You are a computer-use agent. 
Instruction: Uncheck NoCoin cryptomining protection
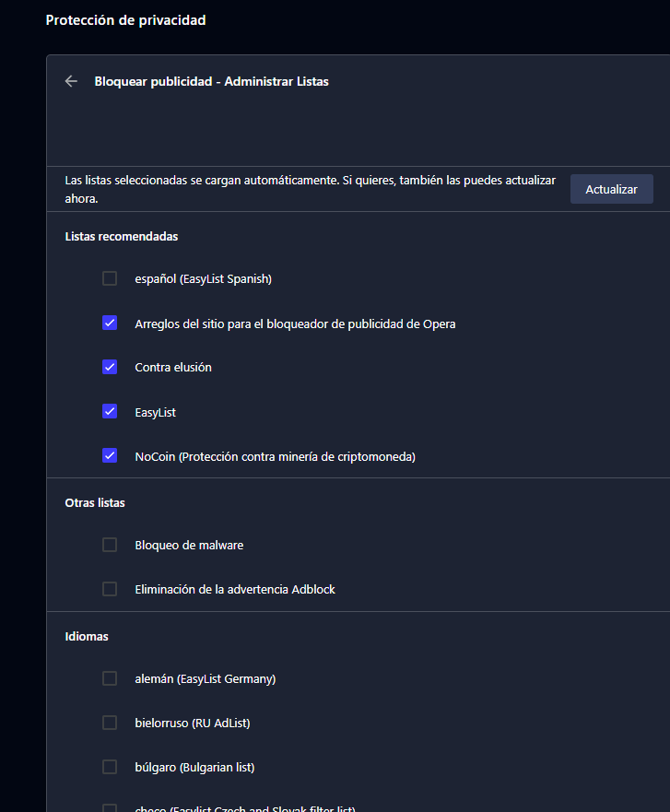tap(110, 455)
